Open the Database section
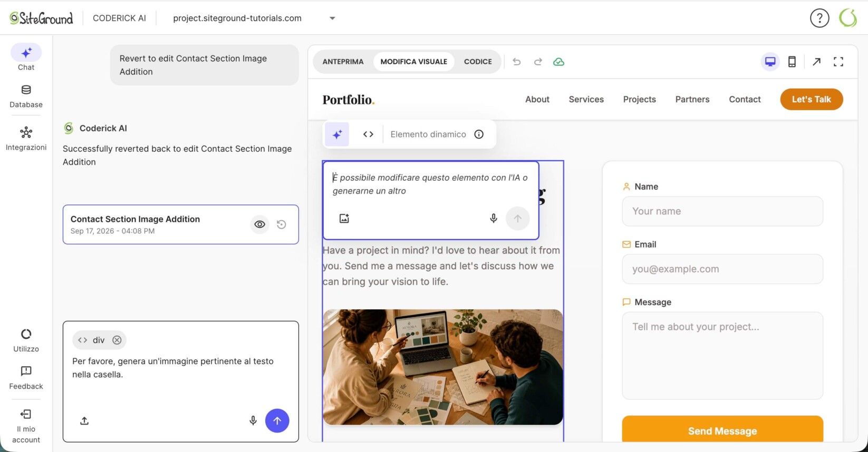Viewport: 868px width, 452px height. tap(26, 96)
